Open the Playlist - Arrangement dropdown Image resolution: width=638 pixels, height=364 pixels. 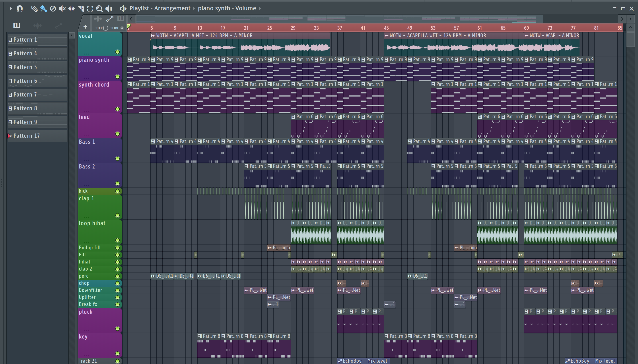pos(160,8)
